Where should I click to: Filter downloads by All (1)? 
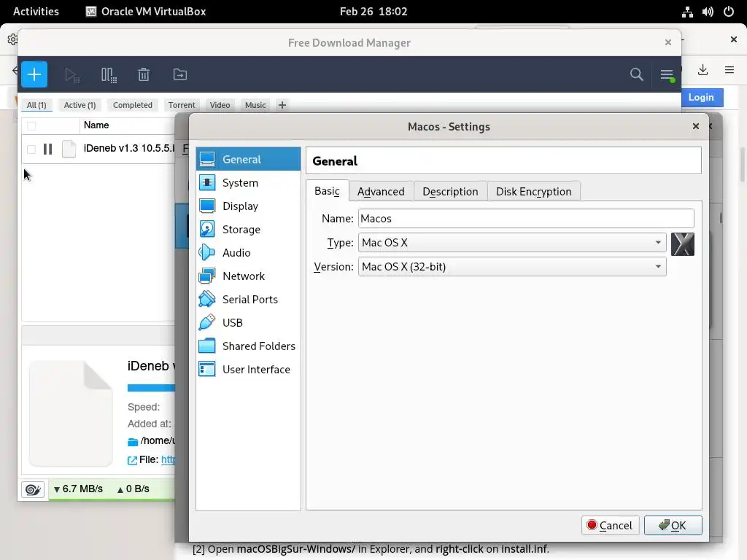(36, 105)
